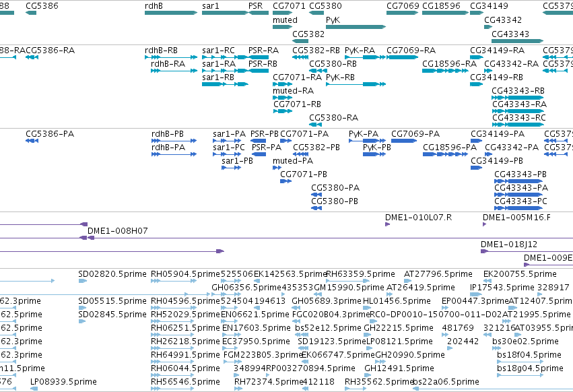Screen dimensions: 573x392
Task: Open BAC end DME1-005M16.F
Action: click(516, 218)
